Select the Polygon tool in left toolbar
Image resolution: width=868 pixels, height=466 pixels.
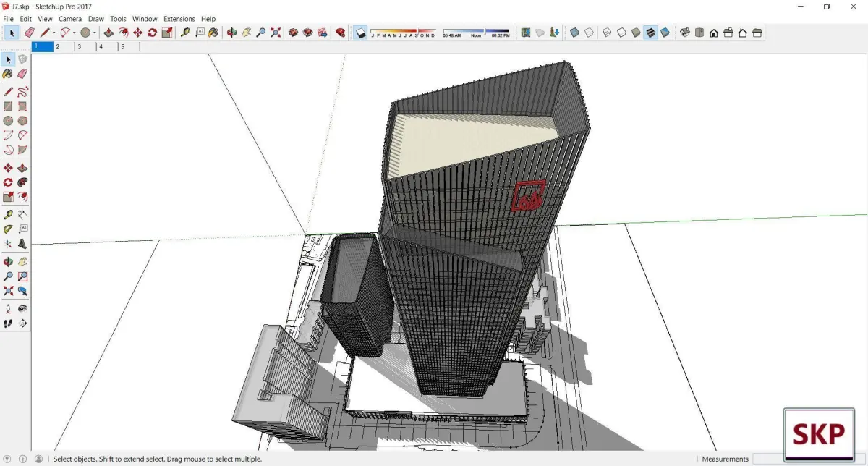[x=22, y=121]
